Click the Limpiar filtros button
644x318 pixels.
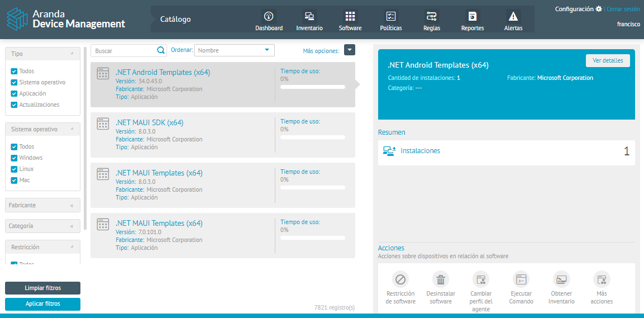(x=42, y=288)
